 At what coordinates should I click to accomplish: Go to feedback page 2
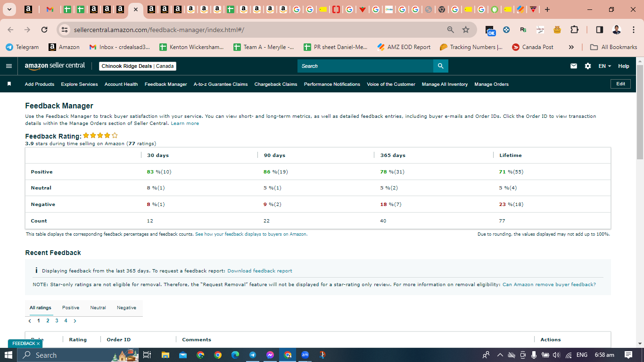48,321
